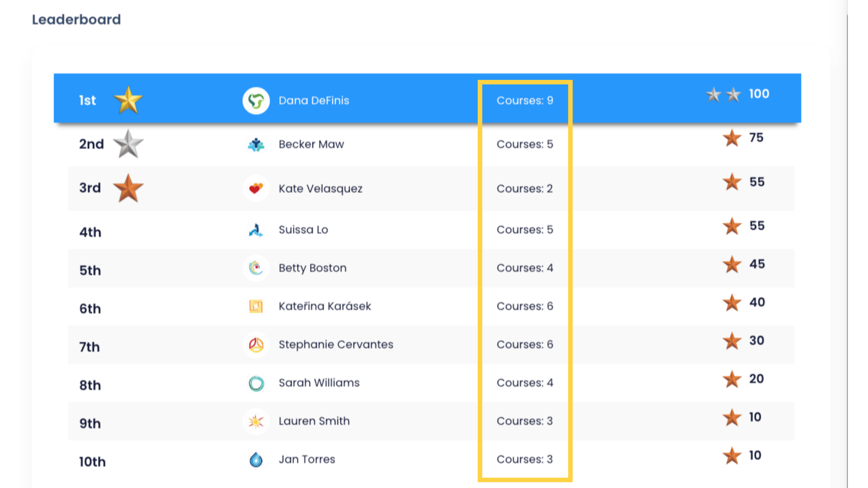Click the star next to score 40
Image resolution: width=868 pixels, height=488 pixels.
(x=732, y=302)
